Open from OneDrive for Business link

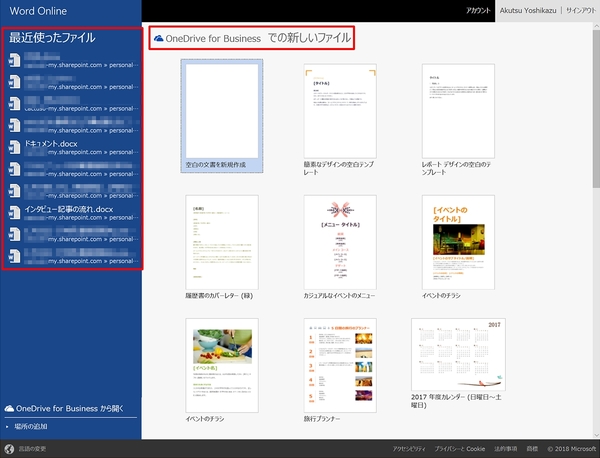(64, 409)
